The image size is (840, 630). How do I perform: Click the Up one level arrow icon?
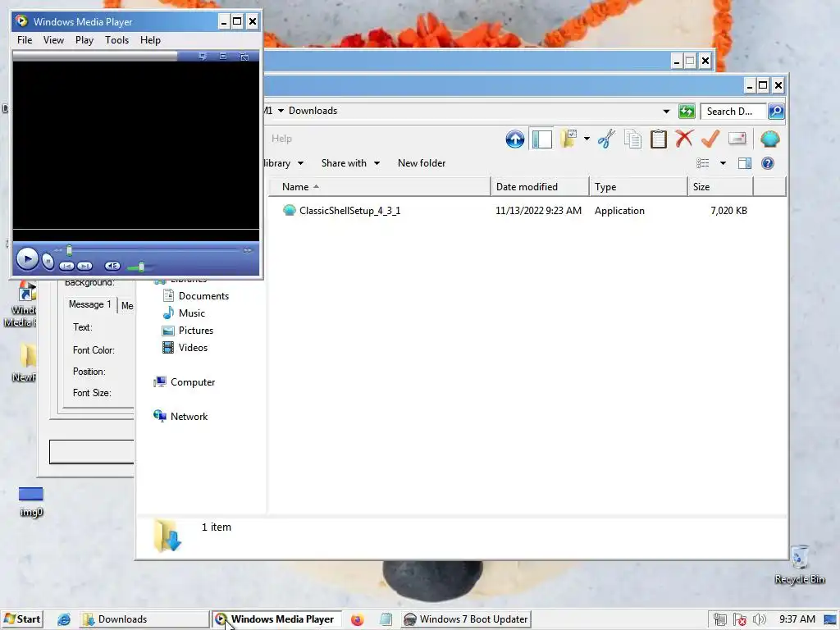pyautogui.click(x=515, y=139)
